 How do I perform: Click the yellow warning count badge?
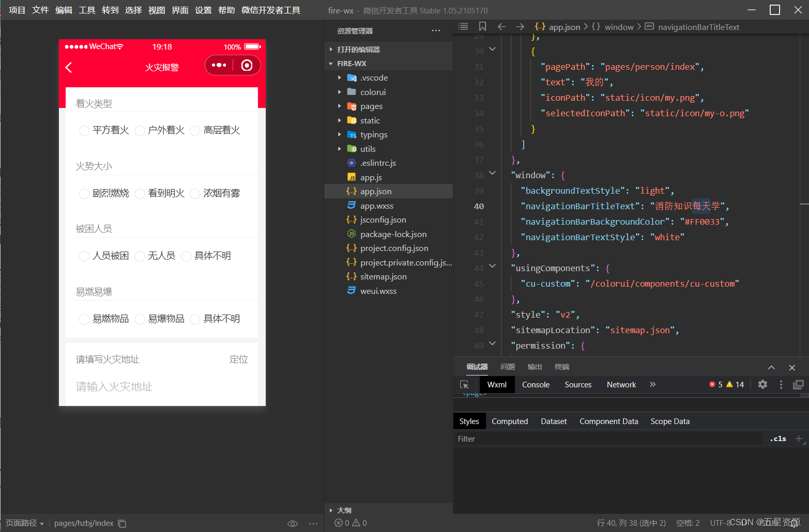[x=735, y=384]
